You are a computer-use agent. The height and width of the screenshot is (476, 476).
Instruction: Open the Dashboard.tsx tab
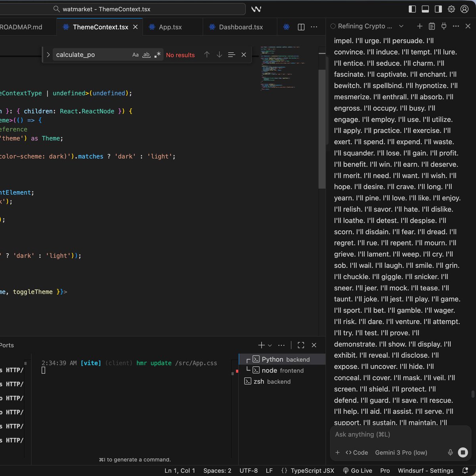pyautogui.click(x=241, y=27)
